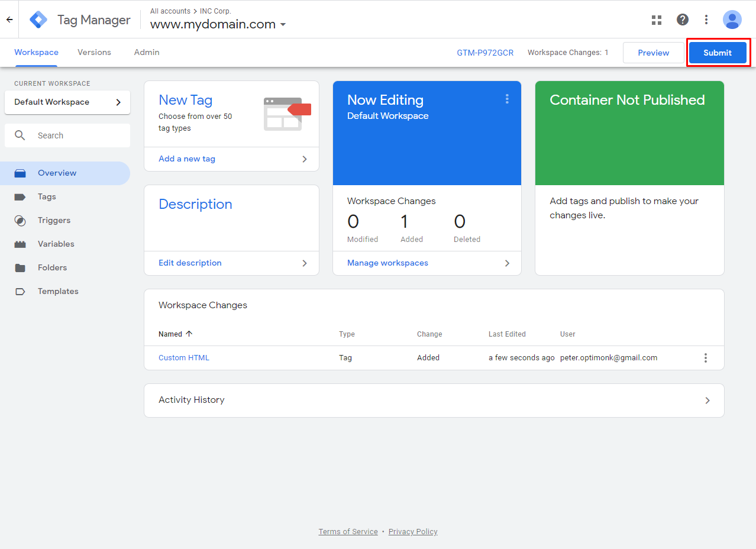The width and height of the screenshot is (756, 549).
Task: Click the search magnifier icon
Action: coord(20,135)
